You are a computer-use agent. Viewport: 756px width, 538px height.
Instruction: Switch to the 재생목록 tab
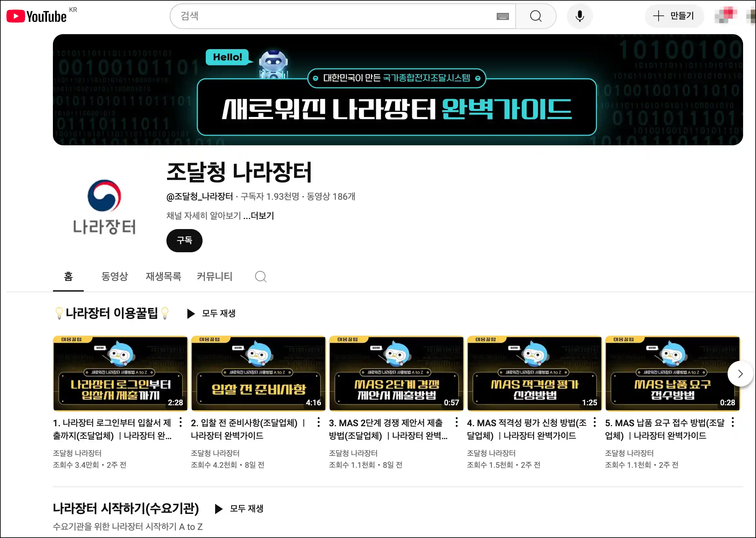[x=163, y=276]
